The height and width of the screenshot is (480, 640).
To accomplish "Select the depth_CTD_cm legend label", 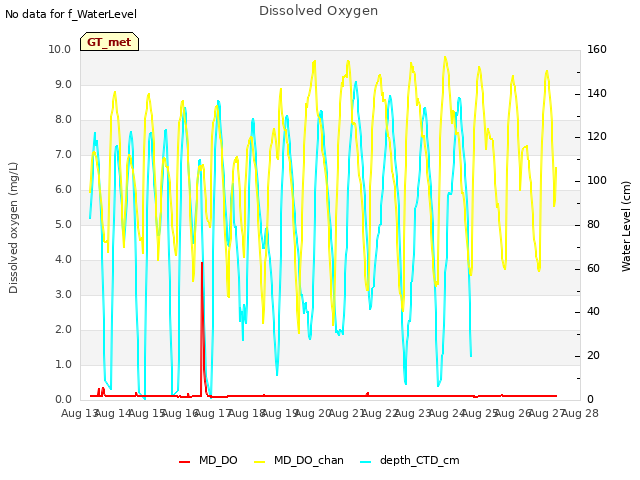I will (x=420, y=460).
